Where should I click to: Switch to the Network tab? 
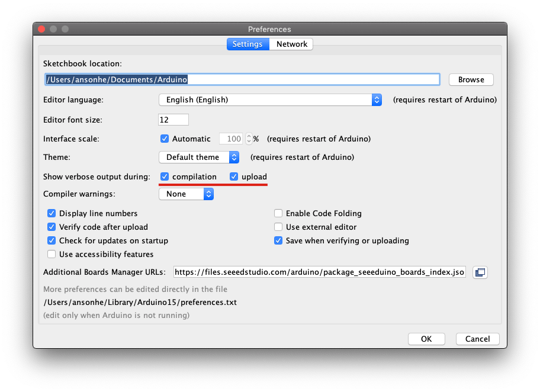point(291,44)
